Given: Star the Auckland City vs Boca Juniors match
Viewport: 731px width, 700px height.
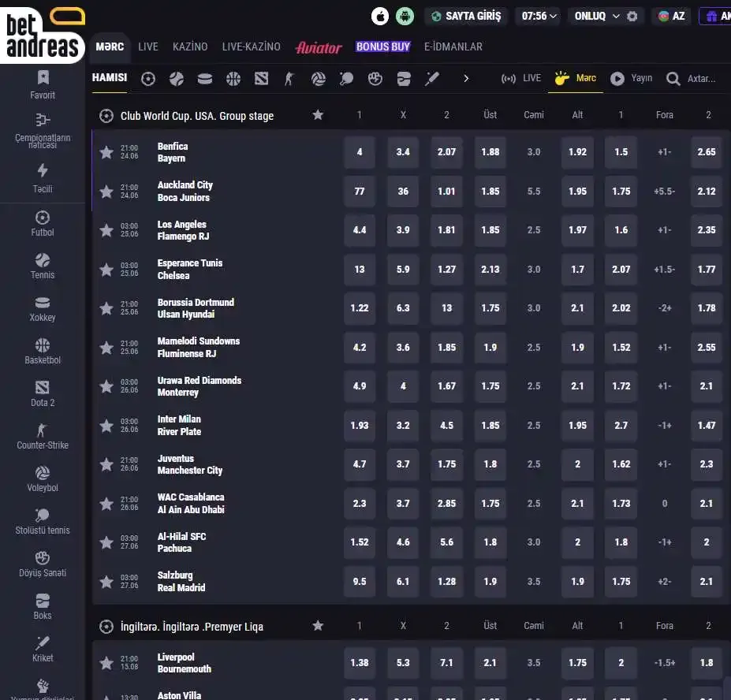Looking at the screenshot, I should click(106, 191).
